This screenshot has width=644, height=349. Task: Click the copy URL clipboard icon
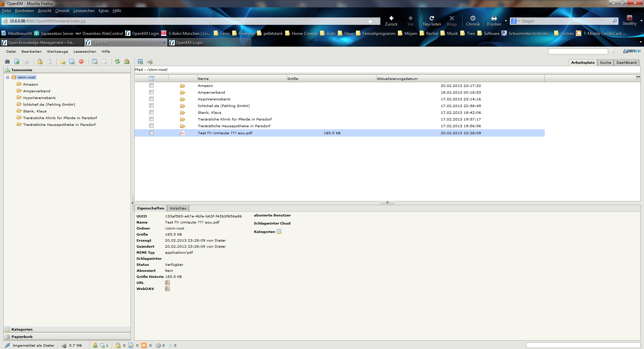[x=167, y=283]
